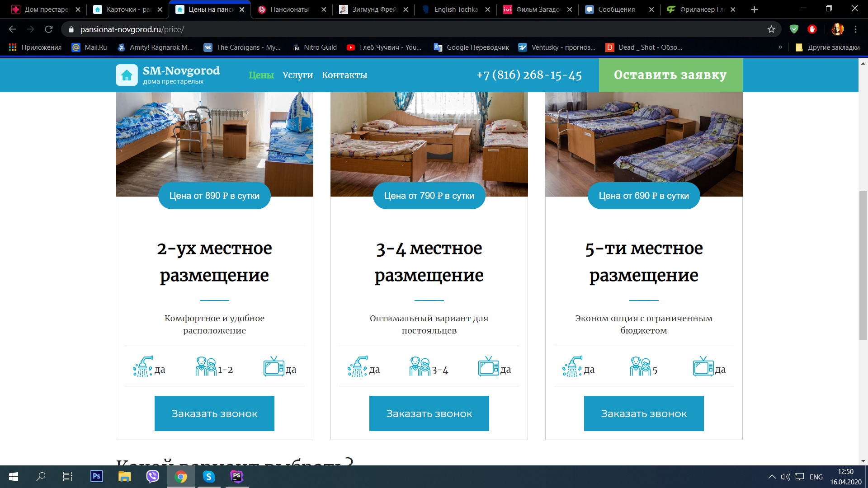Click the TV icon in 5-ти местное card
Screen dimensions: 868x488
click(x=703, y=366)
